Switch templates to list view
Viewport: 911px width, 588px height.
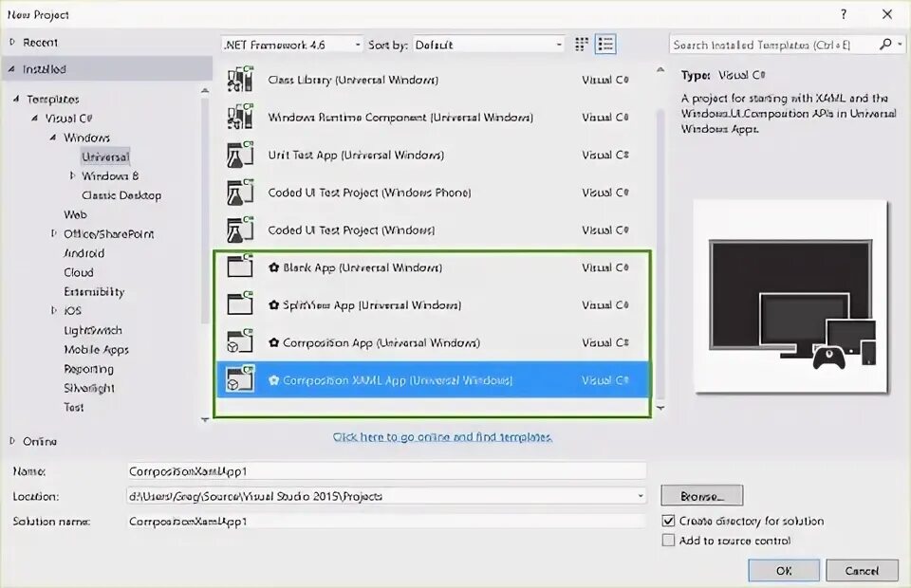click(x=604, y=44)
